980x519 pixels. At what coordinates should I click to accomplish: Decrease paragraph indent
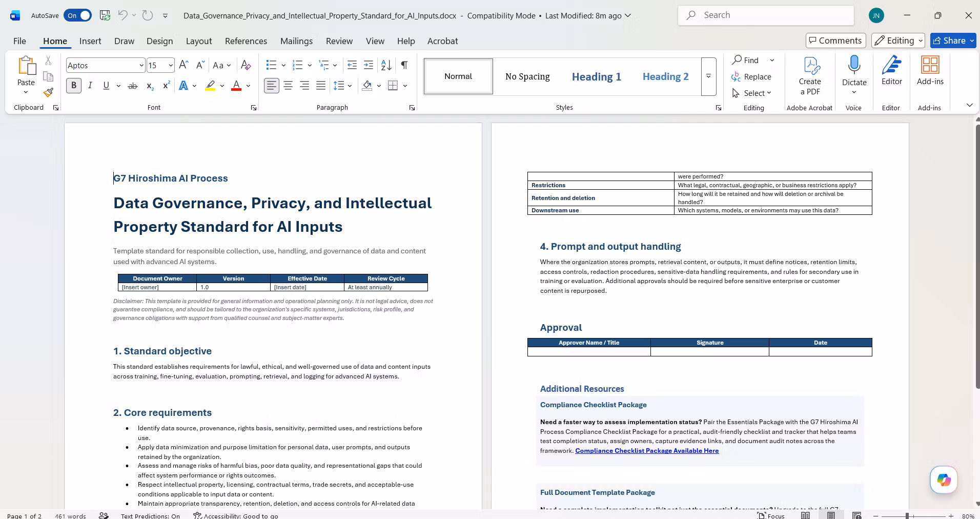pos(352,65)
